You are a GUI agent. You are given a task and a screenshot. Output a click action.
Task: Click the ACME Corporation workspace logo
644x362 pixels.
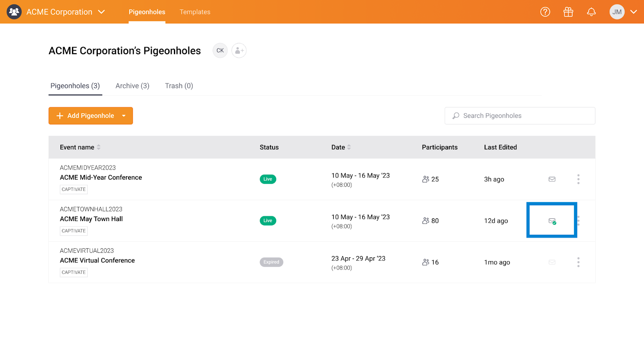tap(14, 12)
